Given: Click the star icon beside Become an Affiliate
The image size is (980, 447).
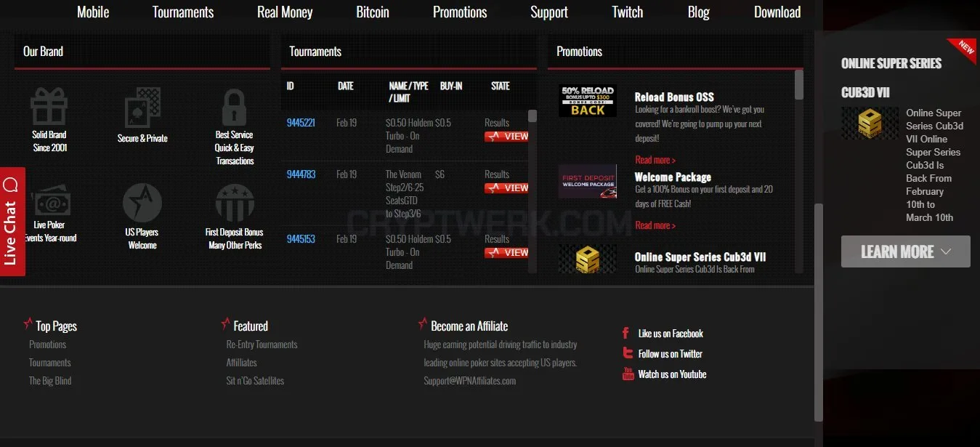Looking at the screenshot, I should (424, 323).
